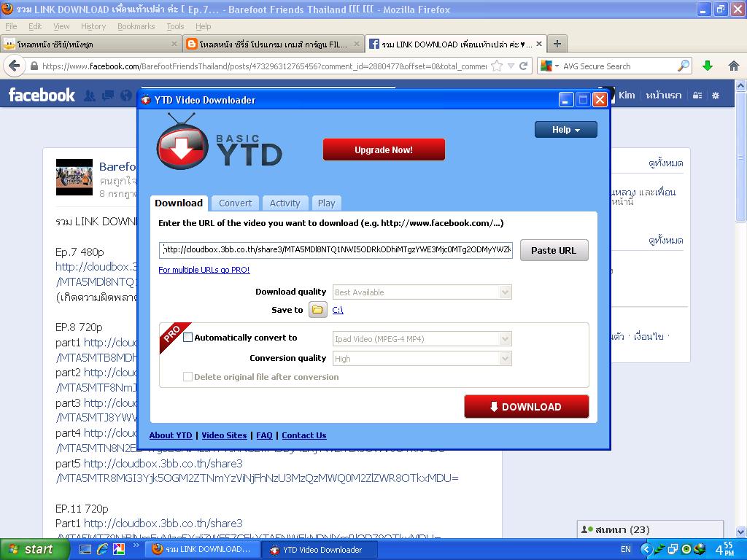The height and width of the screenshot is (560, 747).
Task: Click Firefox taskbar button
Action: pos(202,550)
